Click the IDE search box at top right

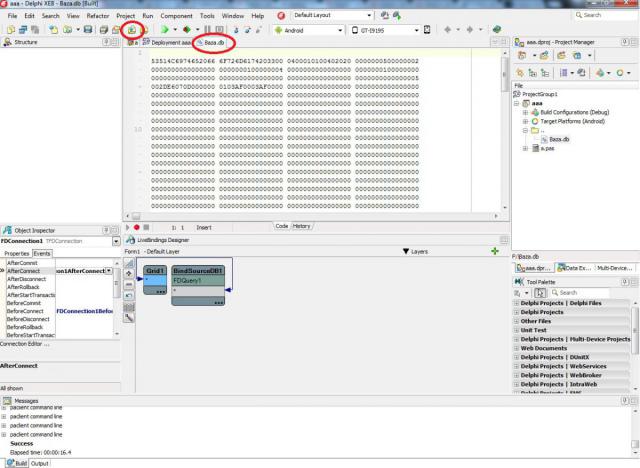coord(606,15)
